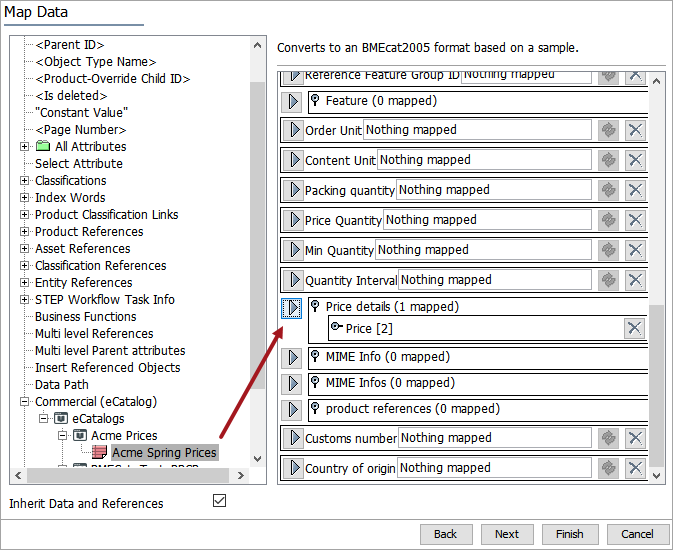The width and height of the screenshot is (673, 550).
Task: Click Finish to complete the wizard
Action: (569, 534)
